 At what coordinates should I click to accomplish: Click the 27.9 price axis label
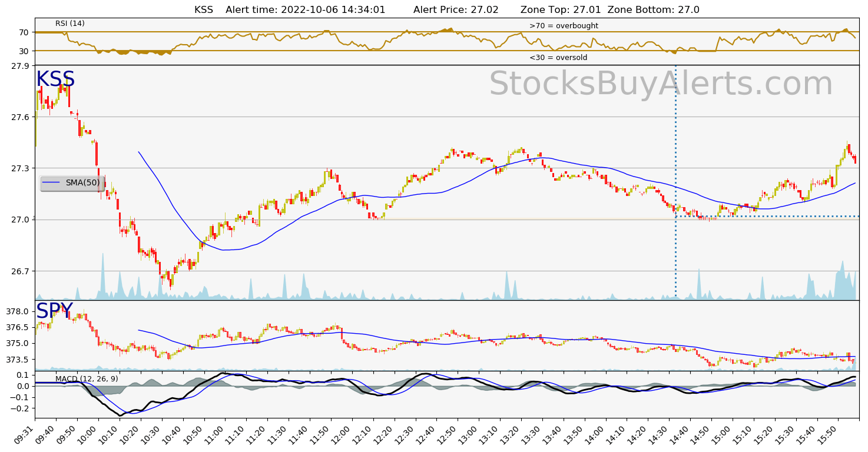[x=21, y=66]
